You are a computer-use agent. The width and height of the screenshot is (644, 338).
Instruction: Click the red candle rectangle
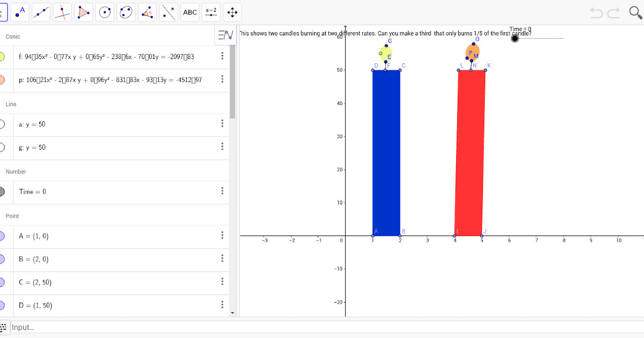tap(470, 153)
